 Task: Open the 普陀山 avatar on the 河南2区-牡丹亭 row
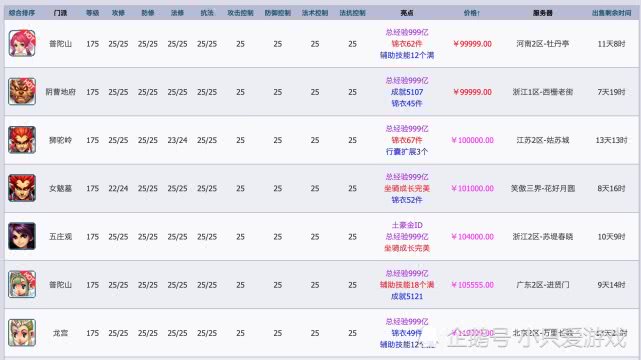(x=22, y=43)
